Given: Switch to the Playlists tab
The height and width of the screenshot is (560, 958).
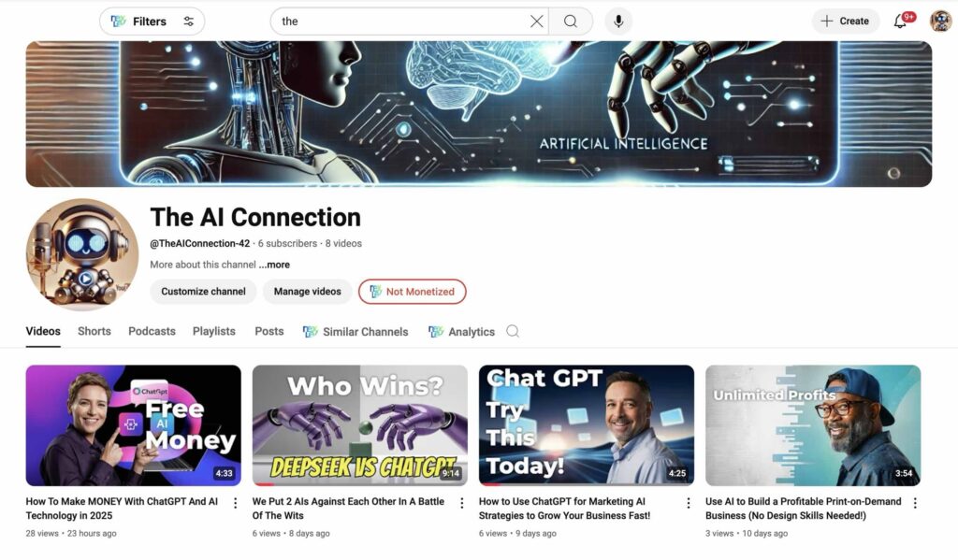Looking at the screenshot, I should pos(214,331).
